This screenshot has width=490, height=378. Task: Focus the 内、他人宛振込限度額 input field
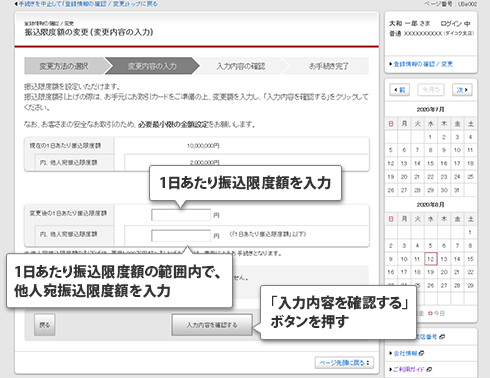pyautogui.click(x=181, y=235)
